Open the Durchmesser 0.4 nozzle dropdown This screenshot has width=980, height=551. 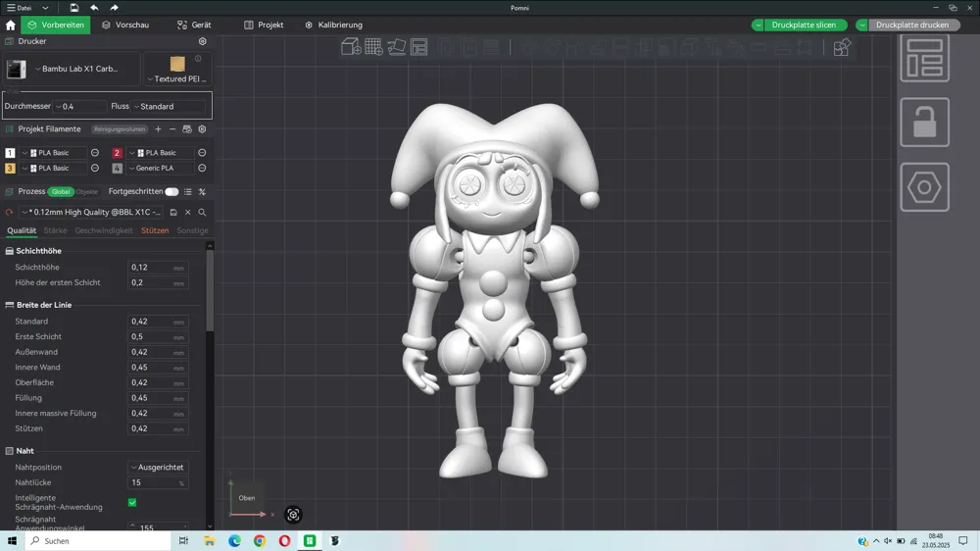pos(78,106)
